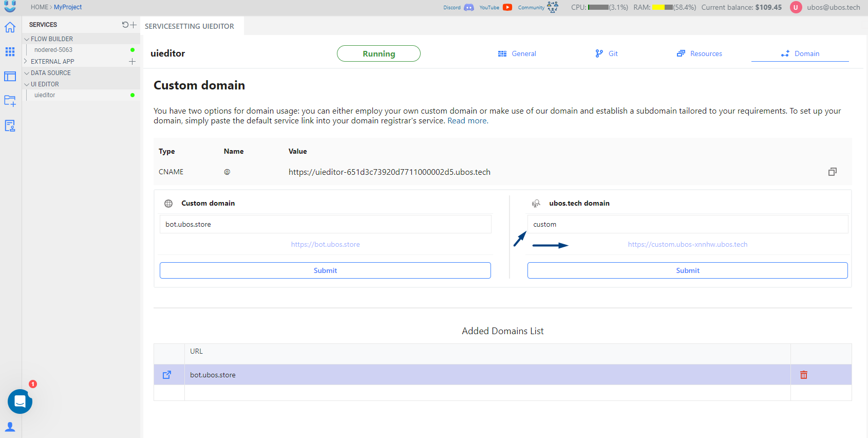Collapse the UI EDITOR section
This screenshot has width=868, height=438.
(27, 84)
